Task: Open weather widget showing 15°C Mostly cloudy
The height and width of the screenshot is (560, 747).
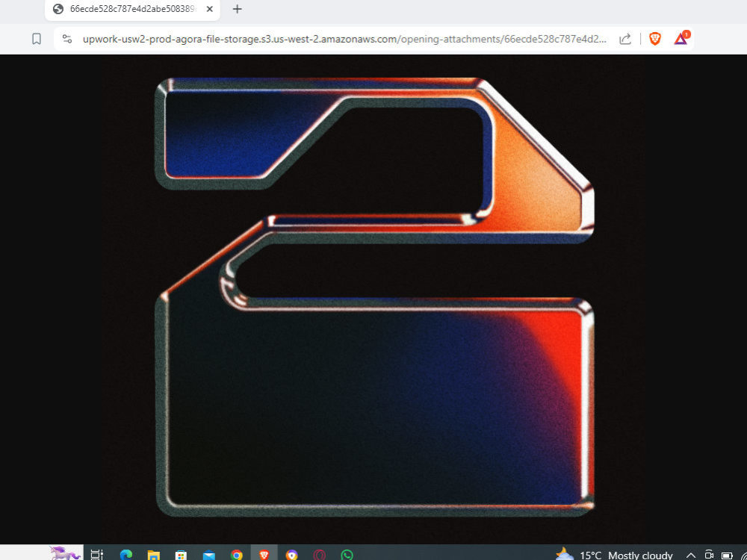Action: point(614,555)
